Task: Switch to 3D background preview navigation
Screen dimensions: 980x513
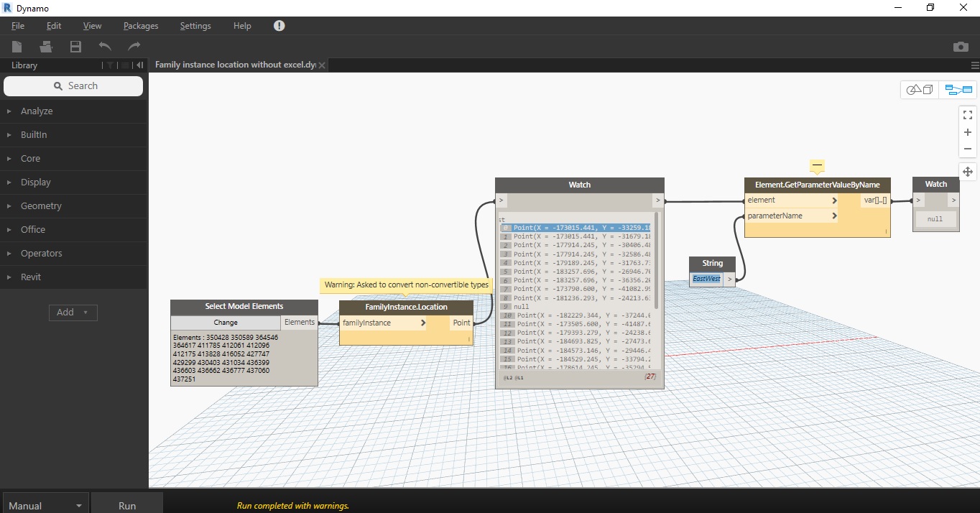Action: 920,90
